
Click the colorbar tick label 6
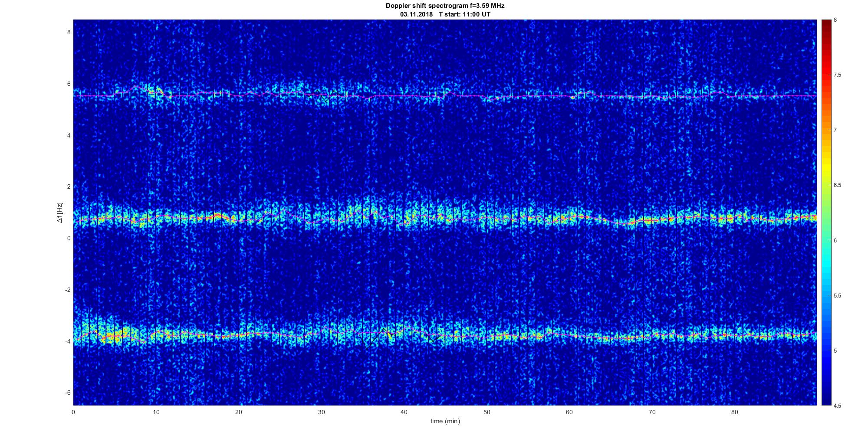point(835,240)
